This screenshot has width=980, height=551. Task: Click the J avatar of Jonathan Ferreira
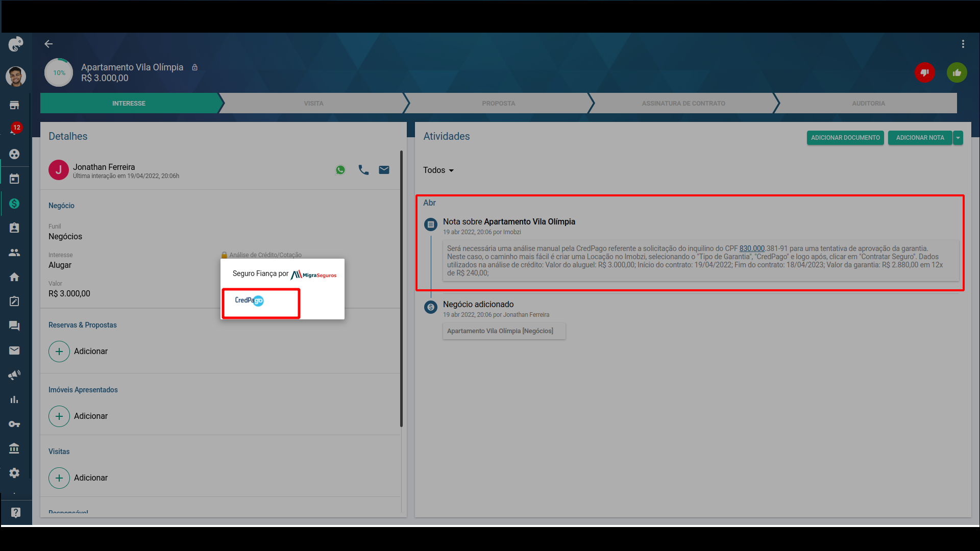[x=59, y=170]
